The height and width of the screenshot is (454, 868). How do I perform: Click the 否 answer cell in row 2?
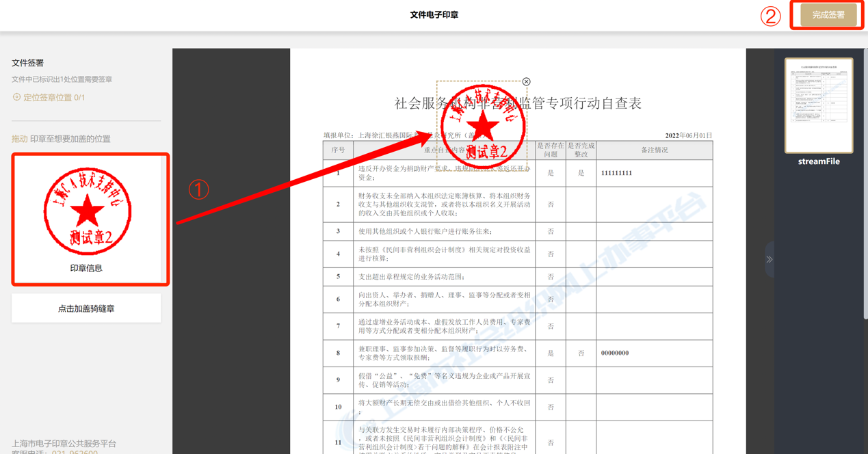pos(550,204)
